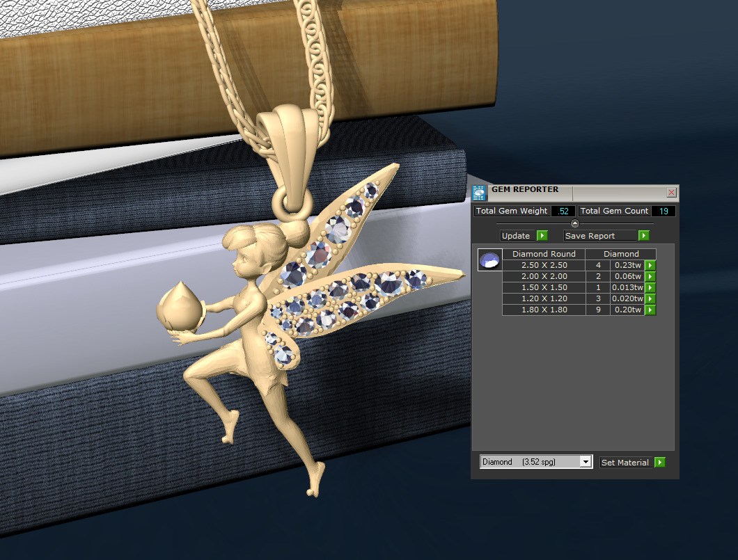
Task: Click green arrow on the 1.50 X 1.50 row
Action: point(650,287)
